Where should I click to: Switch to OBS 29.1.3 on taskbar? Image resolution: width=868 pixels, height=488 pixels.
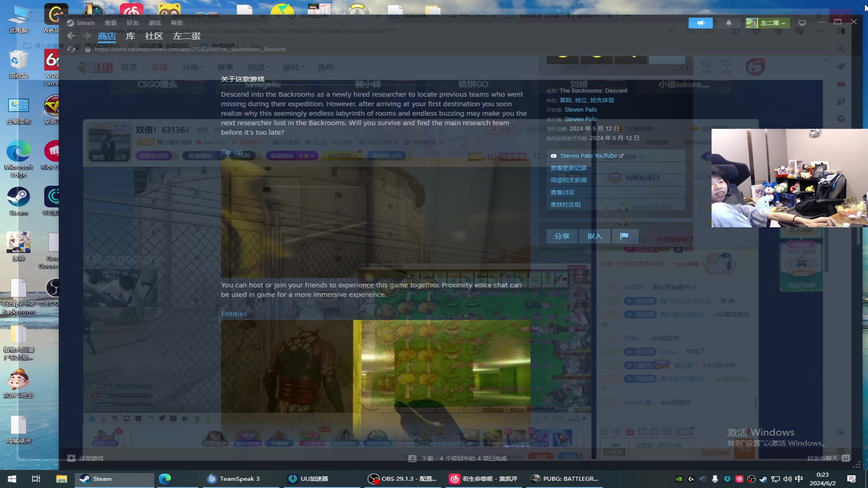click(x=402, y=479)
